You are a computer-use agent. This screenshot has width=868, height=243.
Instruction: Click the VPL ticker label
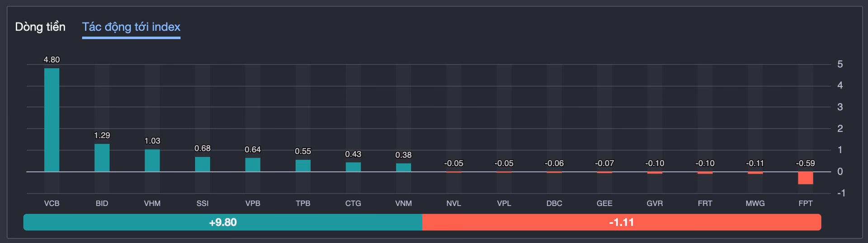(x=504, y=203)
